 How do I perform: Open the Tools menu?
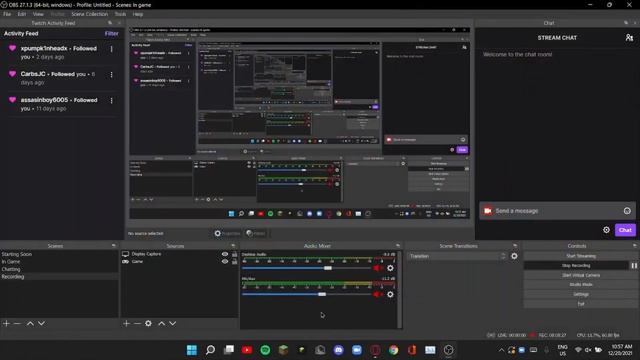[120, 14]
